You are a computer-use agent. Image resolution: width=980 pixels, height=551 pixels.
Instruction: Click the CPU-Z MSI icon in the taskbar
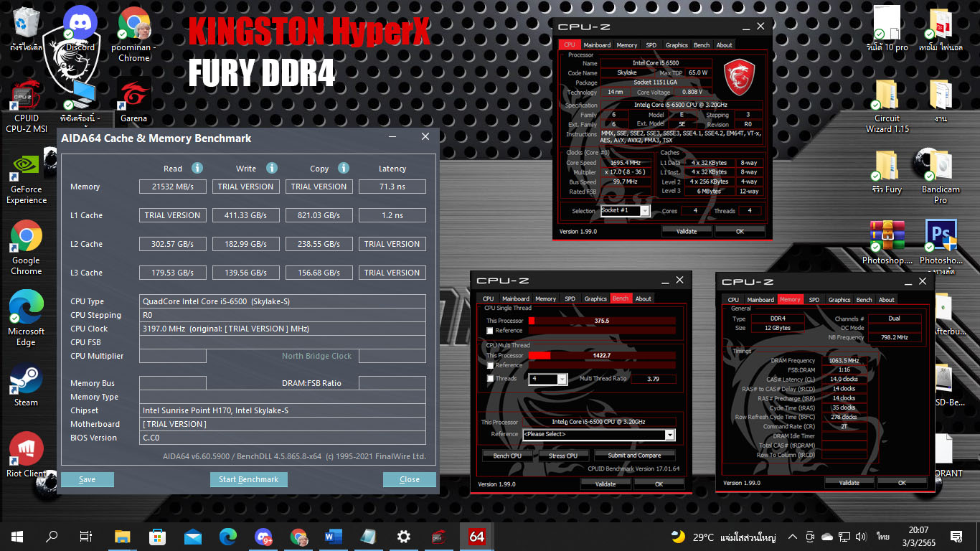[439, 536]
